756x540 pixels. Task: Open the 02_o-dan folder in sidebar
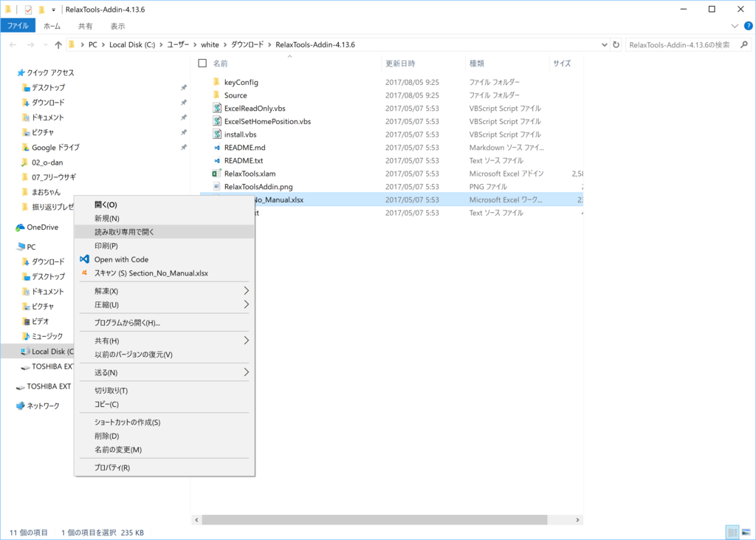tap(42, 162)
